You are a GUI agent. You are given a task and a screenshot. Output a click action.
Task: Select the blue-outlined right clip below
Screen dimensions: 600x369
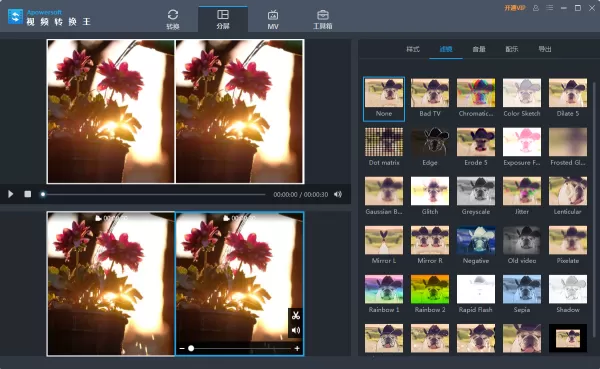(x=240, y=284)
